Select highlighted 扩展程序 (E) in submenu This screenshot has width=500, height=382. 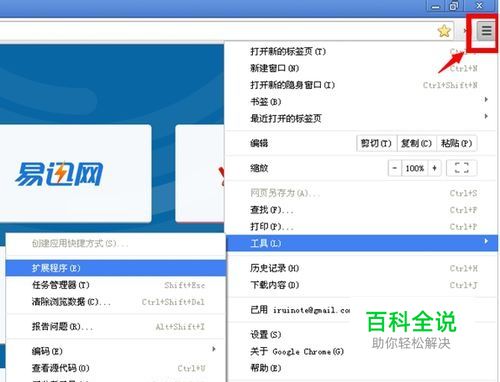(116, 268)
